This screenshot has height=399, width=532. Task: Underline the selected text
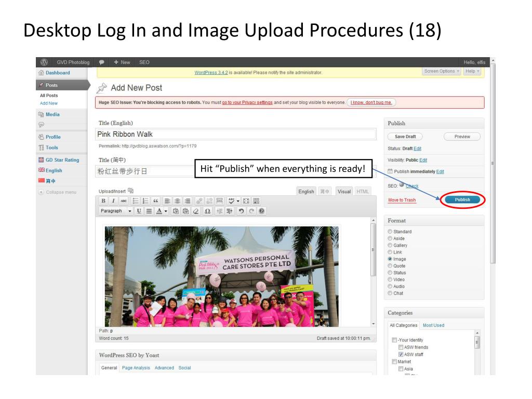pyautogui.click(x=139, y=211)
